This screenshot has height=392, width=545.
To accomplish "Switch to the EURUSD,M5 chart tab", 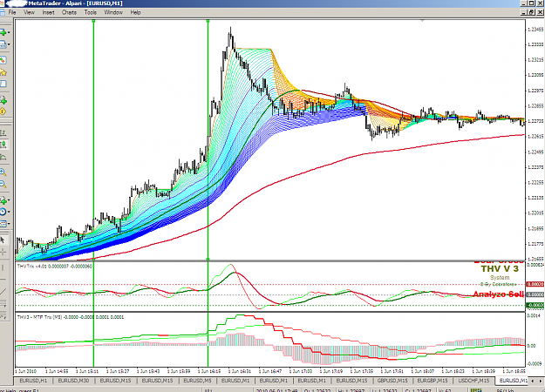I will (x=197, y=381).
